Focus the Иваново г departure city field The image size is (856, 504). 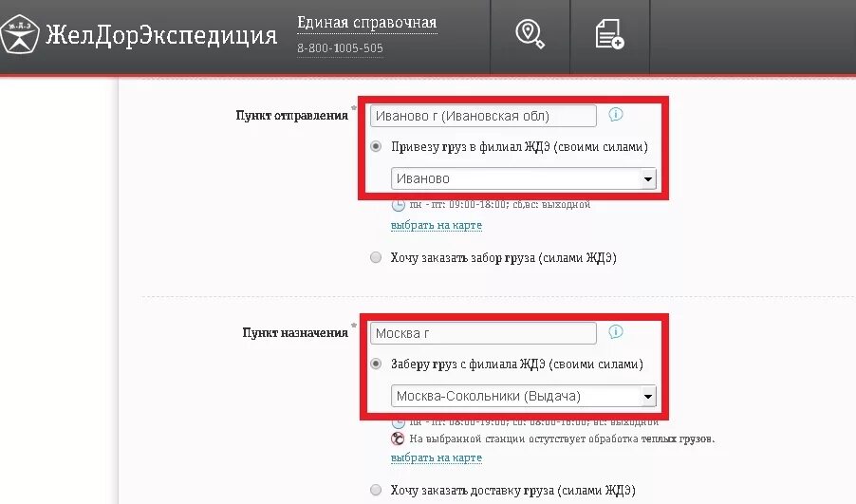pyautogui.click(x=483, y=116)
